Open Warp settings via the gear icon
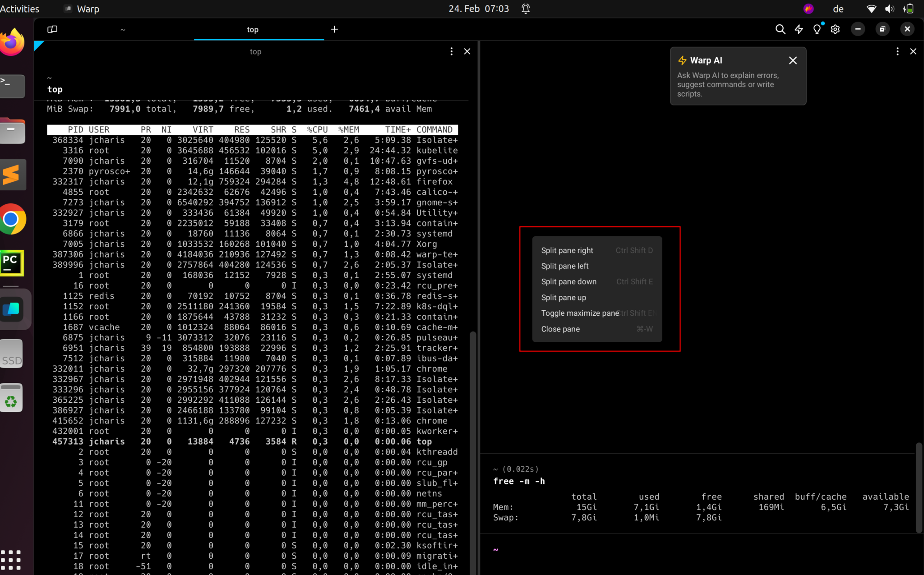This screenshot has width=924, height=575. [x=835, y=29]
